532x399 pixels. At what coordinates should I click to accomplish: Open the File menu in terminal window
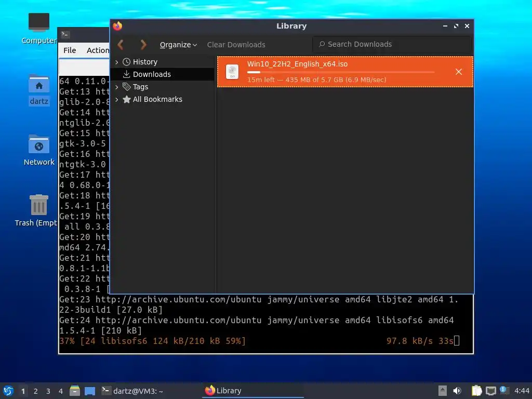click(x=70, y=50)
